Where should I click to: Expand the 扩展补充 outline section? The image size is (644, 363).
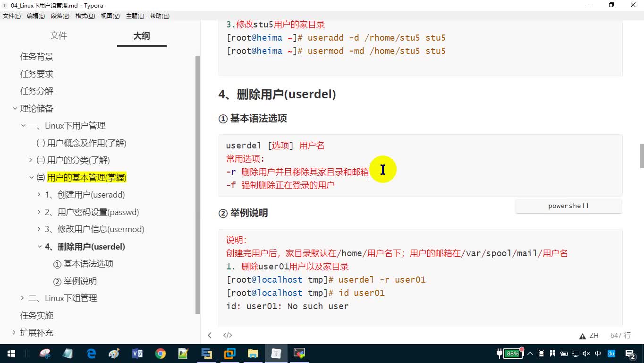point(14,333)
